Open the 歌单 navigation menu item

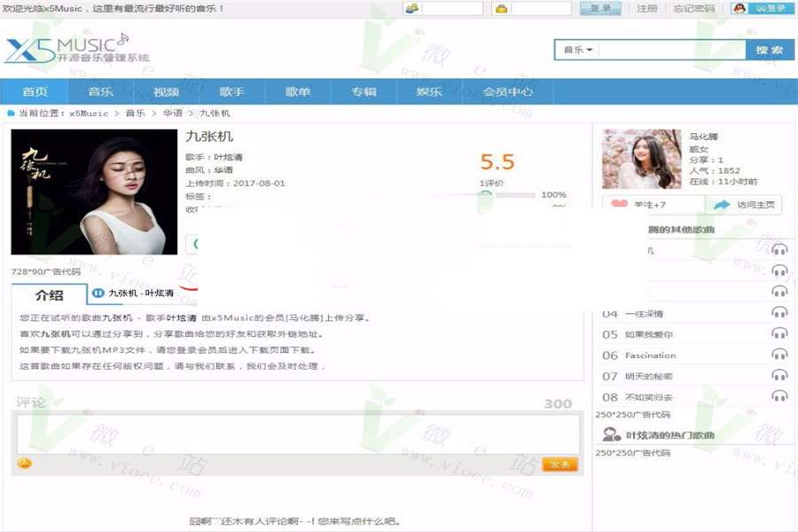(298, 91)
